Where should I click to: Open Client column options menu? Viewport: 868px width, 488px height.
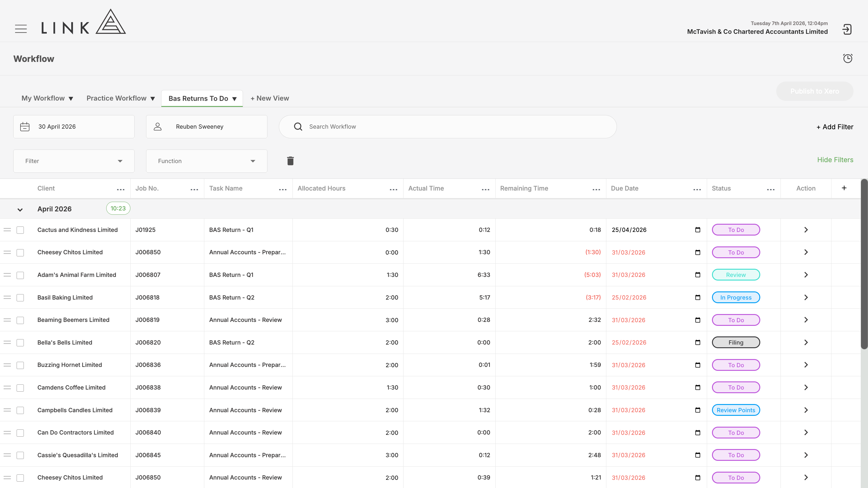click(121, 190)
